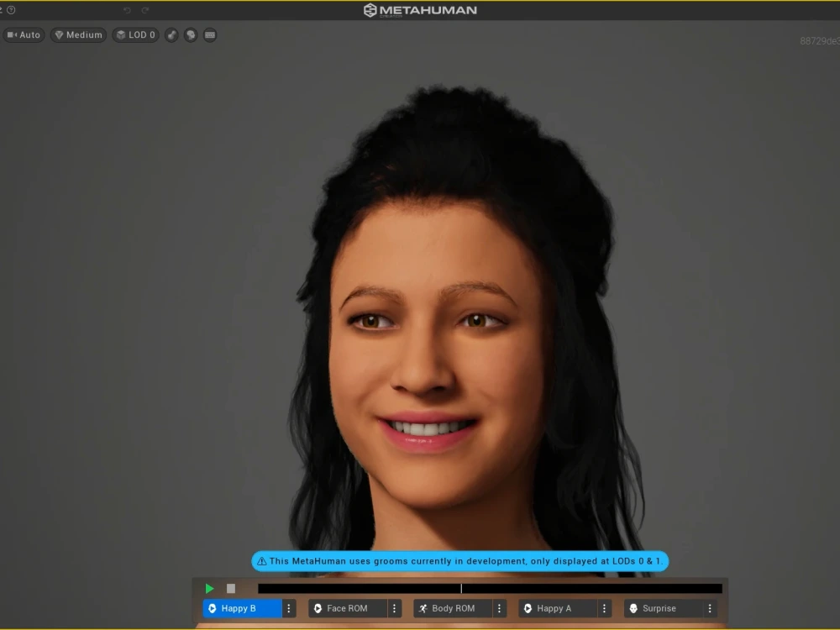Move the timeline playhead marker
840x630 pixels.
462,588
